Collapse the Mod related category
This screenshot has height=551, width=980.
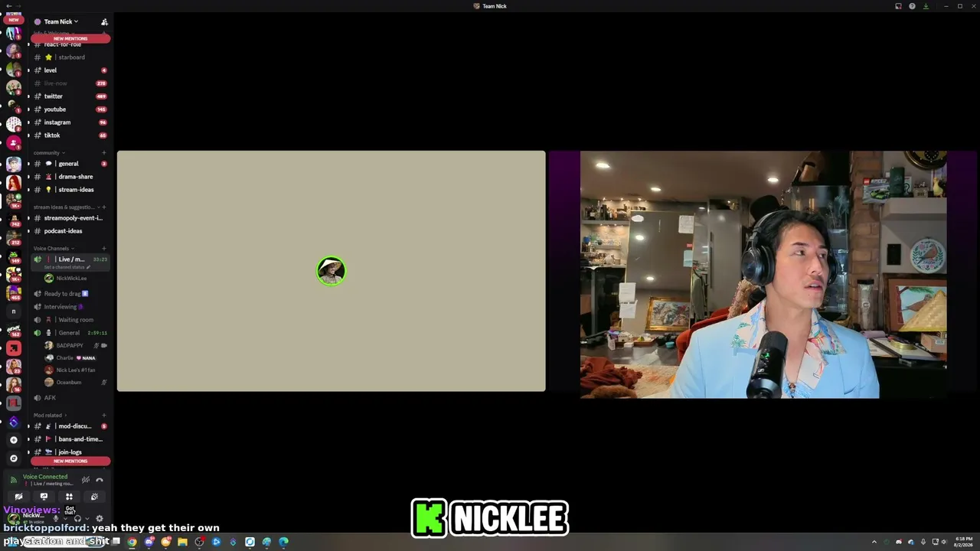[50, 416]
